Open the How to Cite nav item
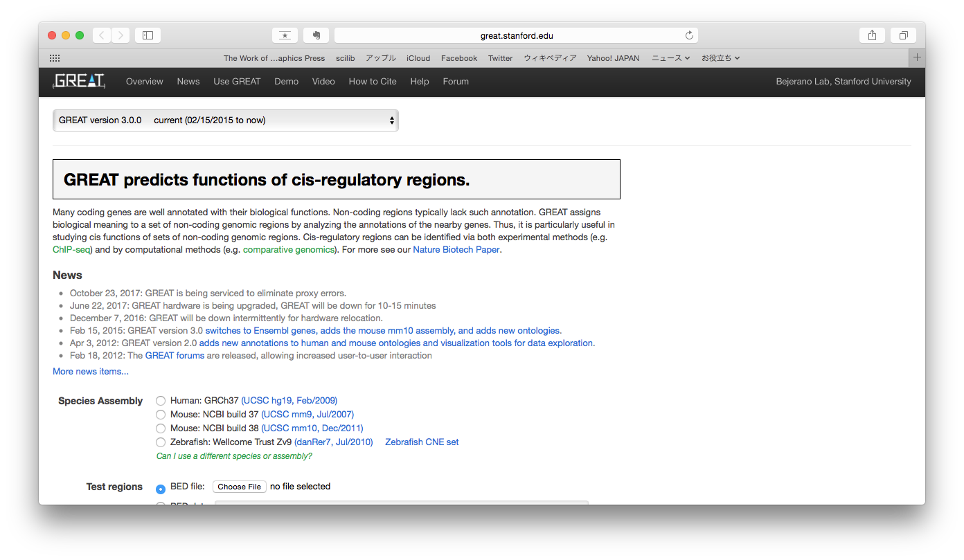Viewport: 964px width, 560px height. coord(373,81)
